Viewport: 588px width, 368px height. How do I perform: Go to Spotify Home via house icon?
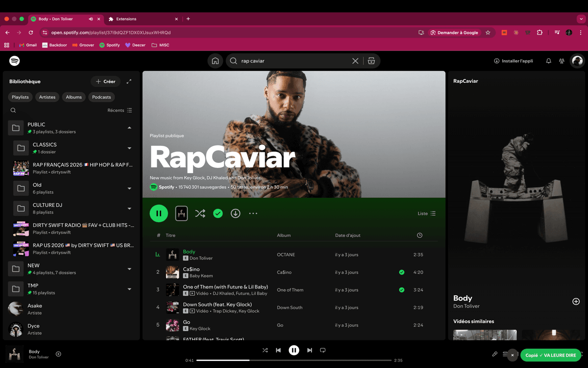215,61
